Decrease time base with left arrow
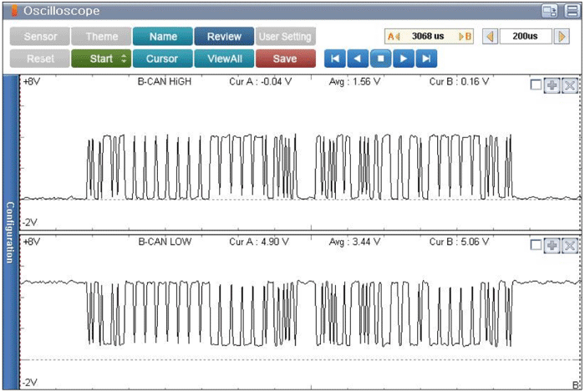Image resolution: width=585 pixels, height=392 pixels. click(x=490, y=36)
